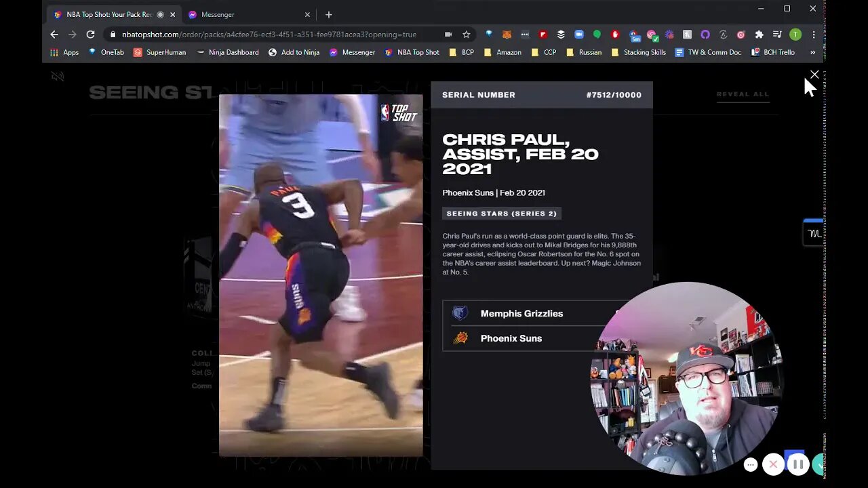Image resolution: width=868 pixels, height=488 pixels.
Task: Open the Messenger bookmark in bookmarks bar
Action: tap(352, 52)
